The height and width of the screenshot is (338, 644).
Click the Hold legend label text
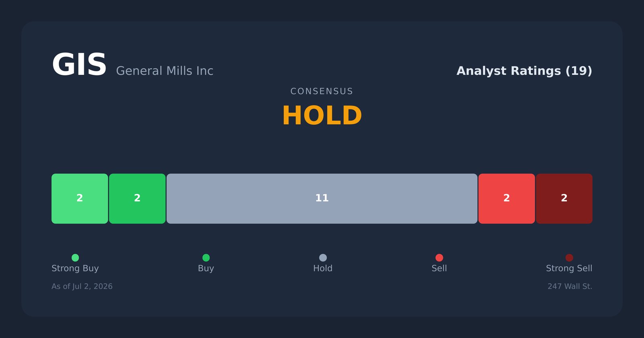click(323, 268)
